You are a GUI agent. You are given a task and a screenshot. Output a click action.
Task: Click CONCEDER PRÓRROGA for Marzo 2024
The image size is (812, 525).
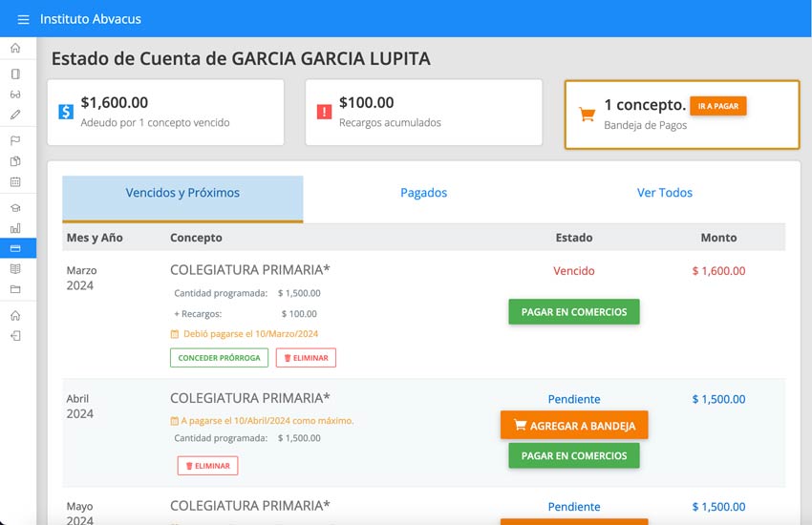[219, 358]
